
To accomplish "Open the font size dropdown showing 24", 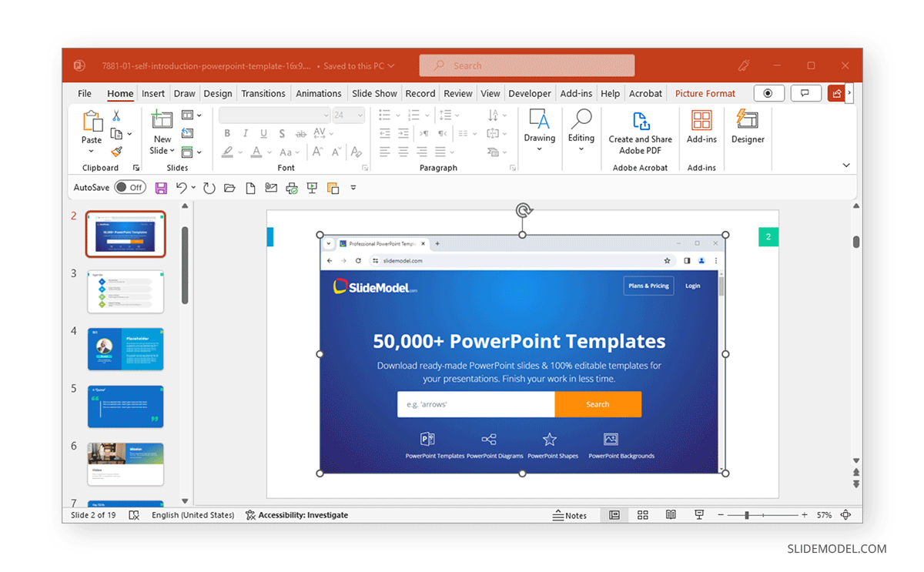I will 349,115.
